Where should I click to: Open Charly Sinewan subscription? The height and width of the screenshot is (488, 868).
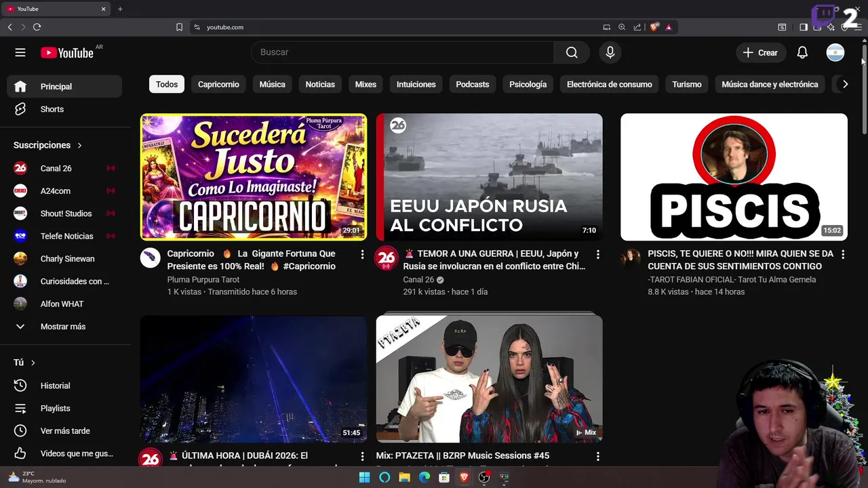[64, 259]
